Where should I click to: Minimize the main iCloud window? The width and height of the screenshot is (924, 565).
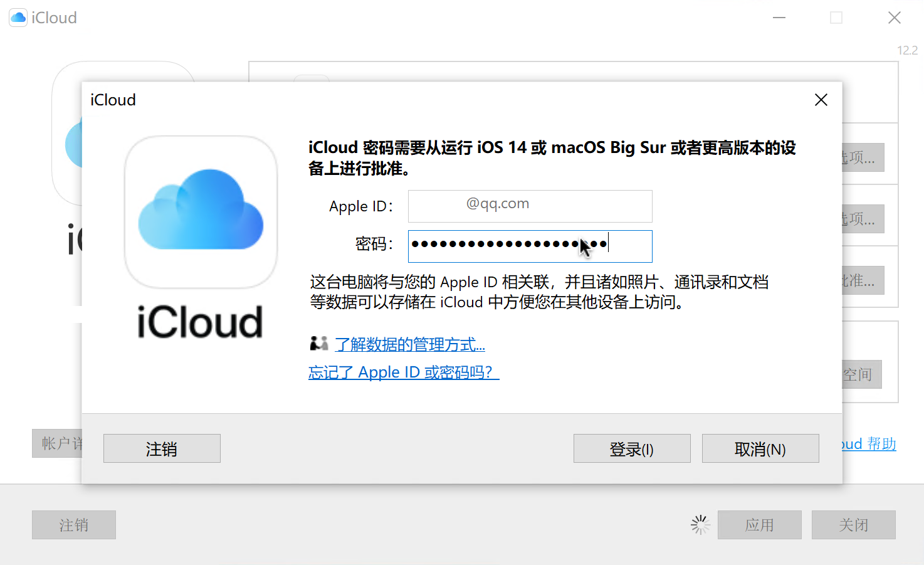coord(779,18)
